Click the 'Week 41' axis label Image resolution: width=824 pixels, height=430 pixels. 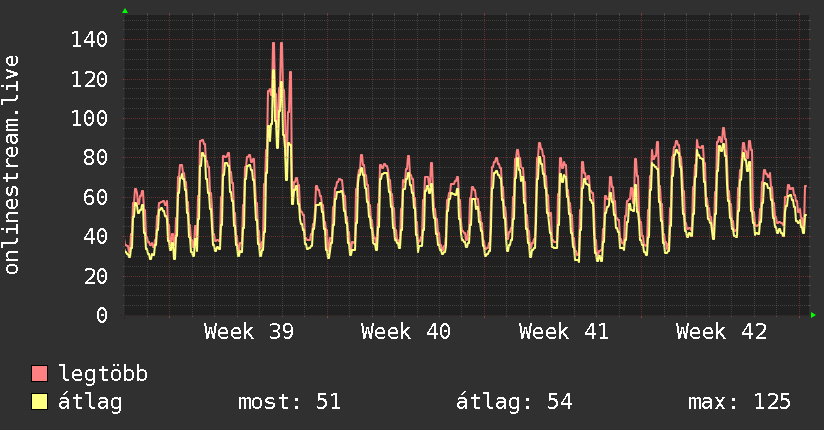(564, 332)
